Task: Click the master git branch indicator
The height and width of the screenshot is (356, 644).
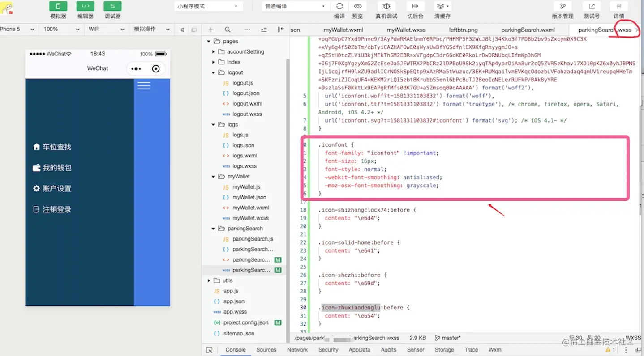Action: pyautogui.click(x=448, y=338)
